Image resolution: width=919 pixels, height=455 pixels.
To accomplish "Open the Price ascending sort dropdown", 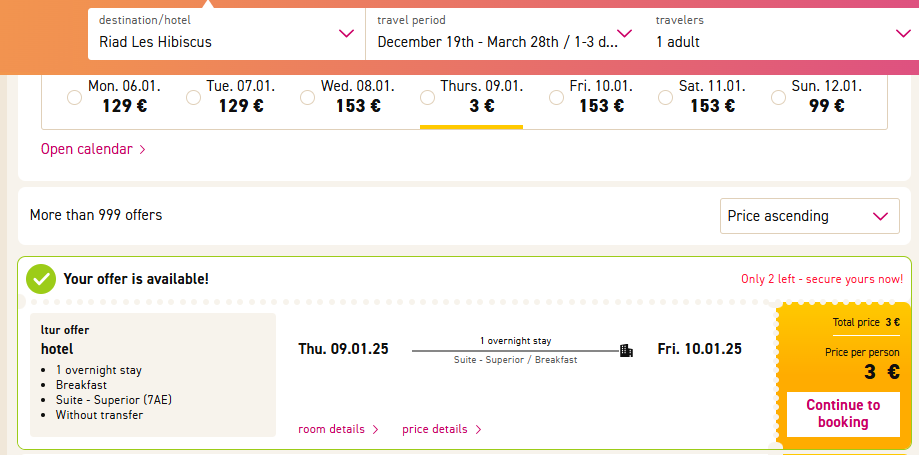I will click(809, 216).
